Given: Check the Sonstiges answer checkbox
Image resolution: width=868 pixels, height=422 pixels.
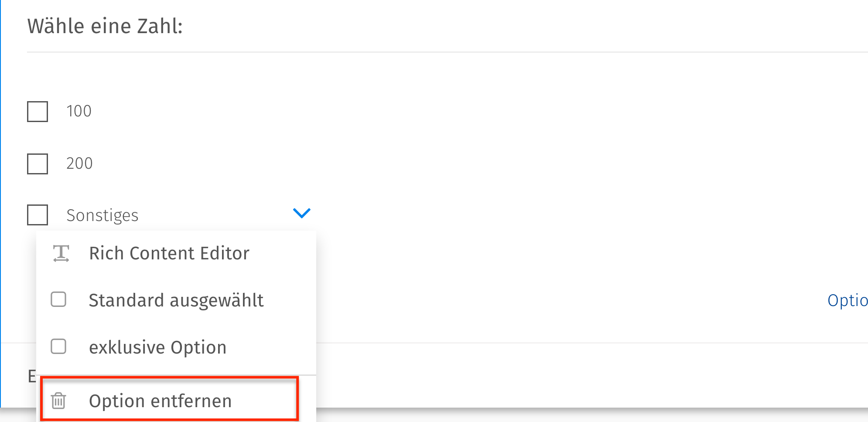Looking at the screenshot, I should pos(37,214).
